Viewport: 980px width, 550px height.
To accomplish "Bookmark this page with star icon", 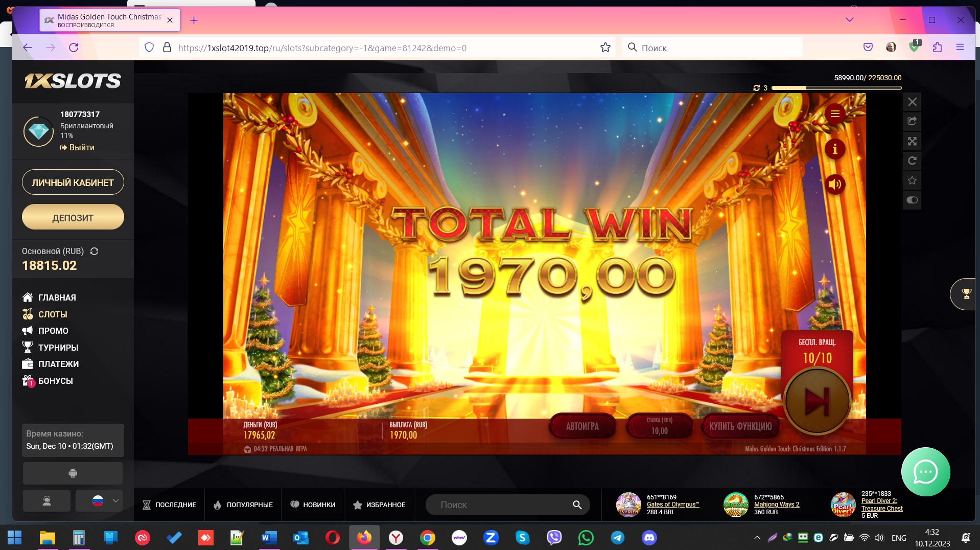I will point(605,48).
